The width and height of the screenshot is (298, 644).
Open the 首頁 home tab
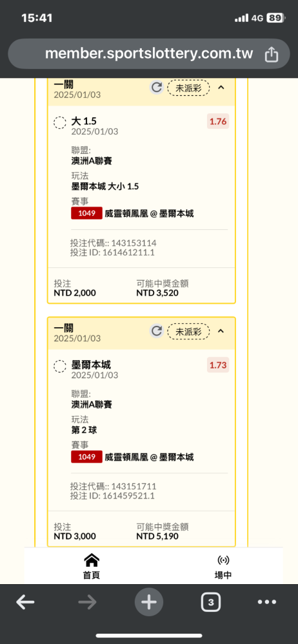tap(92, 566)
